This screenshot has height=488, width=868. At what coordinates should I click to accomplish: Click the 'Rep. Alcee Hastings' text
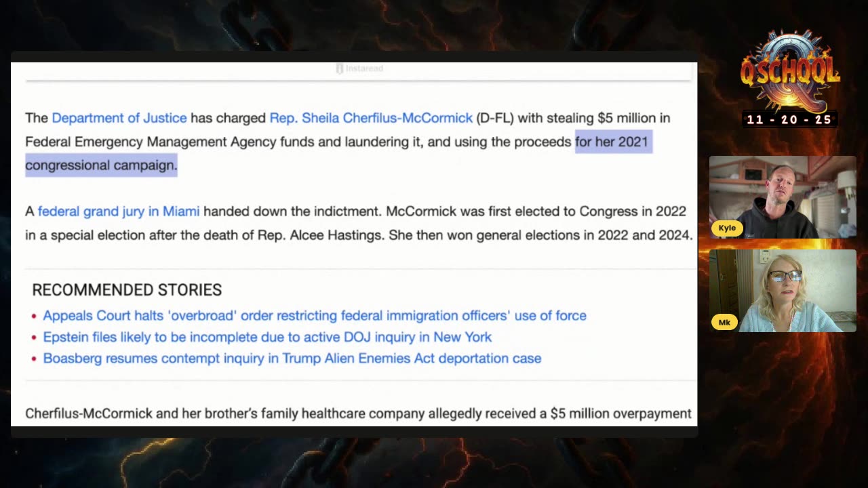(x=319, y=235)
